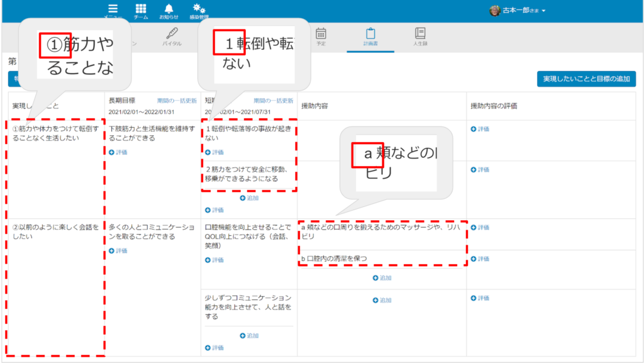Image resolution: width=644 pixels, height=363 pixels.
Task: Switch to the バイタル thermometer tab
Action: click(x=172, y=37)
